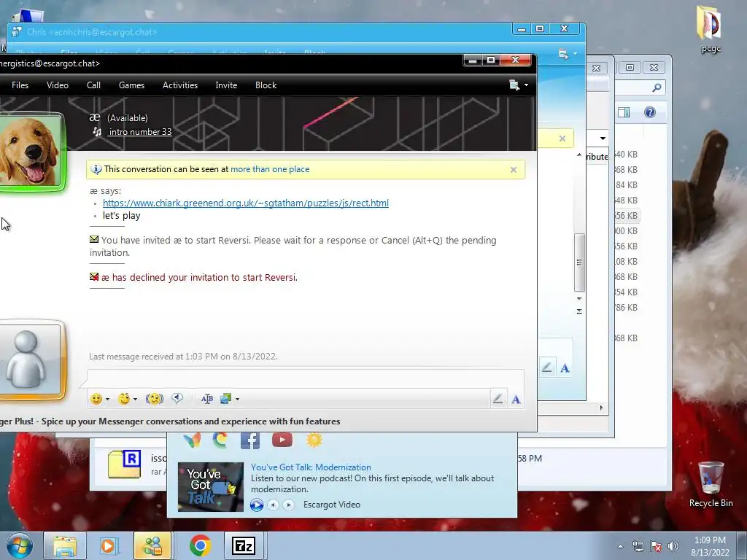Click the Chris conversation vertical scrollbar thumb
This screenshot has width=747, height=560.
click(x=579, y=262)
